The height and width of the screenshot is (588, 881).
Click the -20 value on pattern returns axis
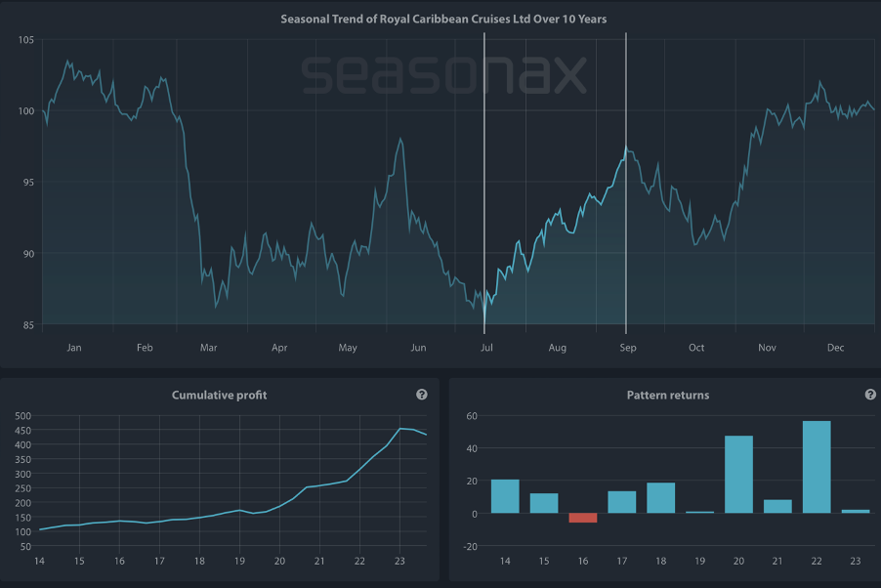471,546
